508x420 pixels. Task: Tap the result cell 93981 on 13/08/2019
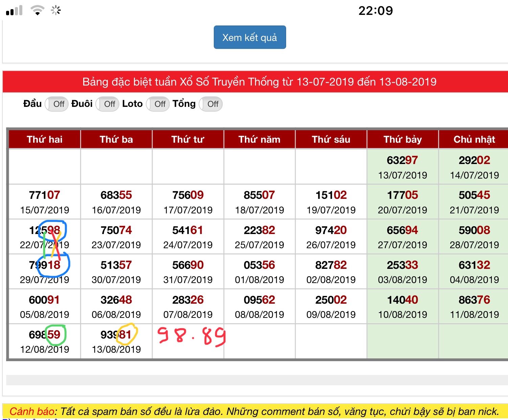pos(116,341)
